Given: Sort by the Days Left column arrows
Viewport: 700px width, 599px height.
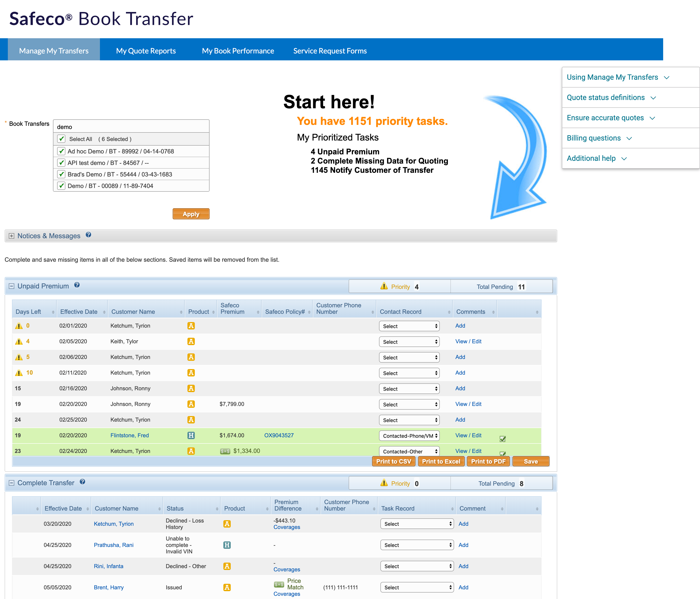Looking at the screenshot, I should [53, 311].
